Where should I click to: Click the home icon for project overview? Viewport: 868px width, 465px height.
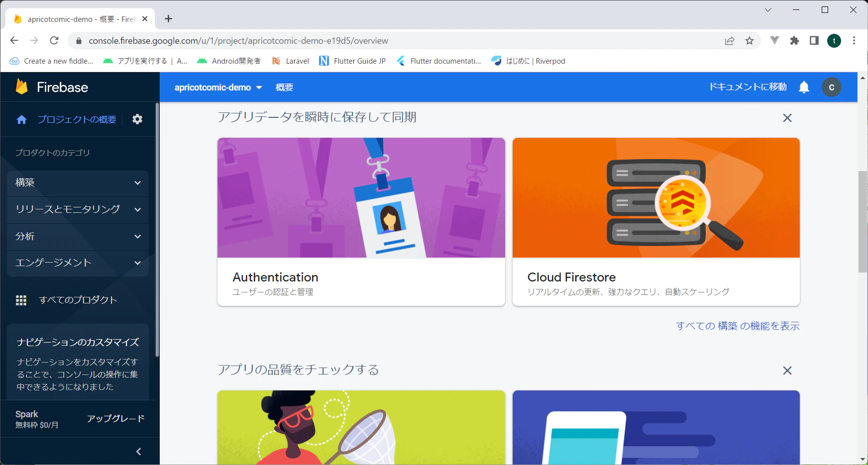click(x=21, y=119)
